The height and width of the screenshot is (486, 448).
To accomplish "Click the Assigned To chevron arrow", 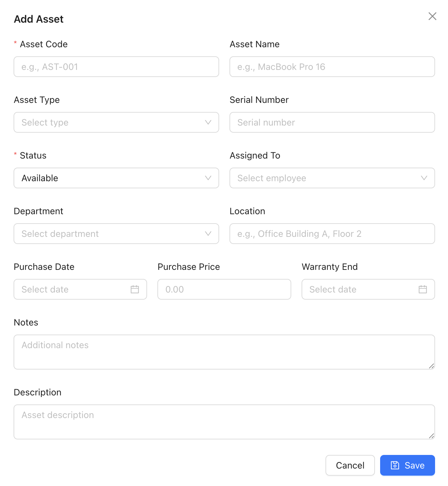I will pos(424,178).
